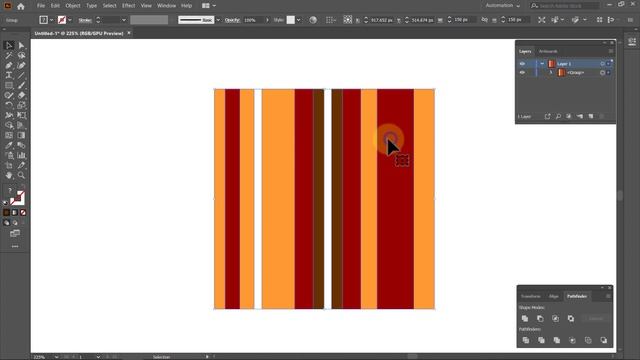This screenshot has height=360, width=640.
Task: Click Divide in Pathfinders row
Action: pos(526,340)
